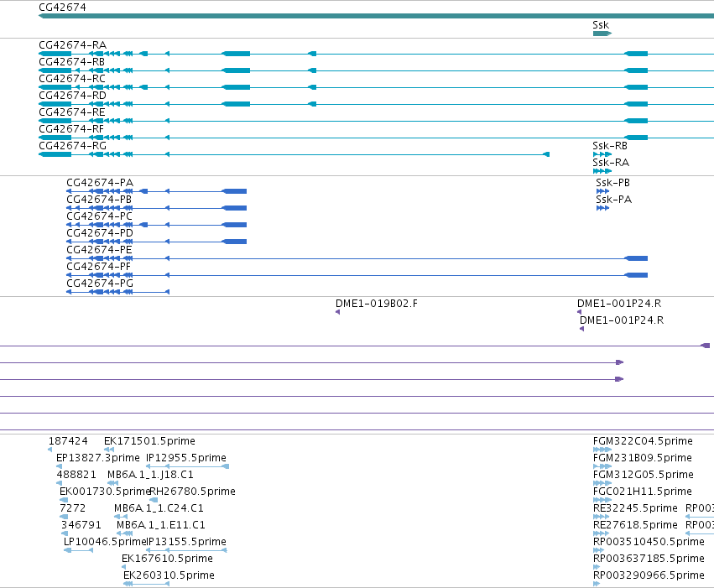Click the upper DME1-001P24.R label
The image size is (714, 588).
tap(619, 304)
